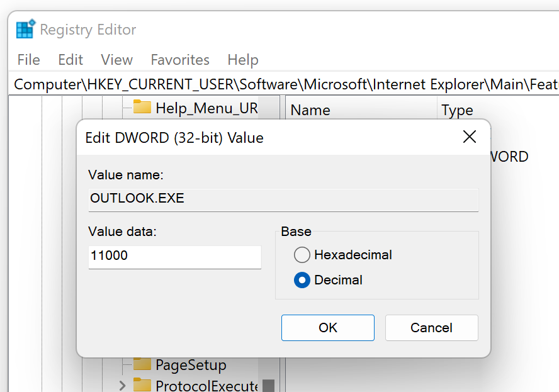Select the PageSetup folder icon
559x392 pixels.
click(x=142, y=364)
